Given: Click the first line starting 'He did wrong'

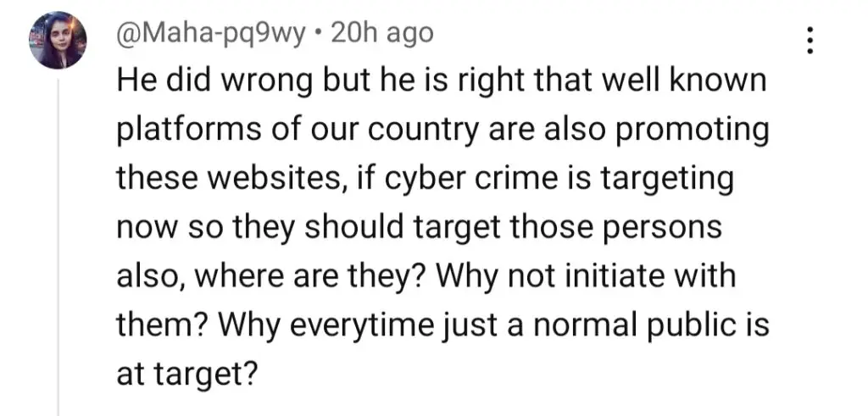Looking at the screenshot, I should 441,82.
